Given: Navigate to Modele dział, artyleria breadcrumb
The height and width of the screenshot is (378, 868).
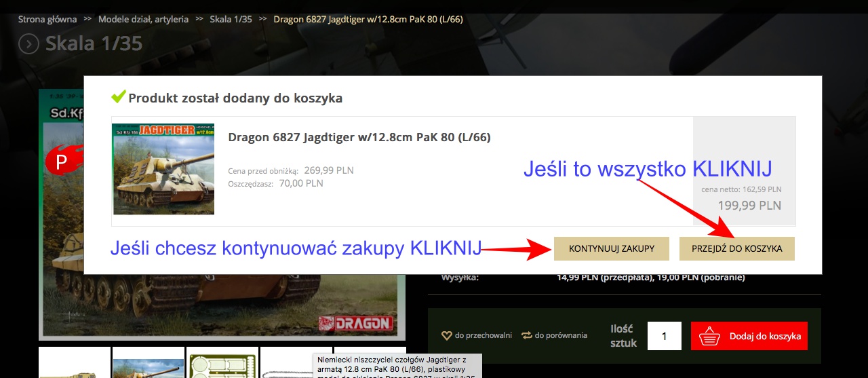Looking at the screenshot, I should 143,19.
